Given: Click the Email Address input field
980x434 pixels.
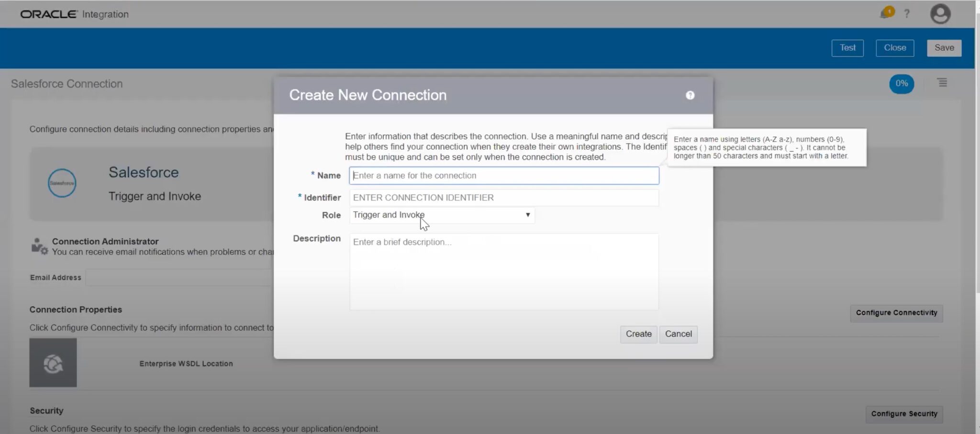Looking at the screenshot, I should click(182, 277).
